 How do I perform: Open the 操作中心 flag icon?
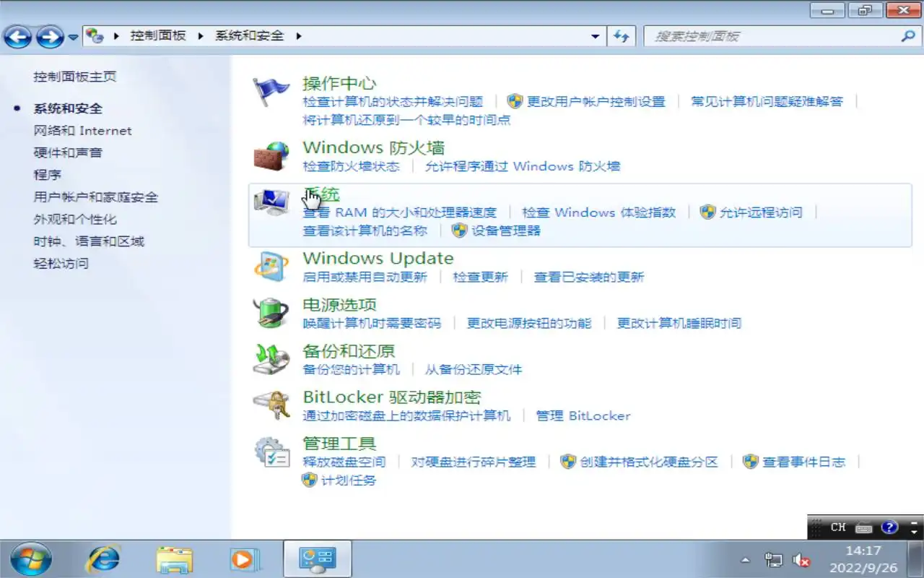tap(271, 92)
